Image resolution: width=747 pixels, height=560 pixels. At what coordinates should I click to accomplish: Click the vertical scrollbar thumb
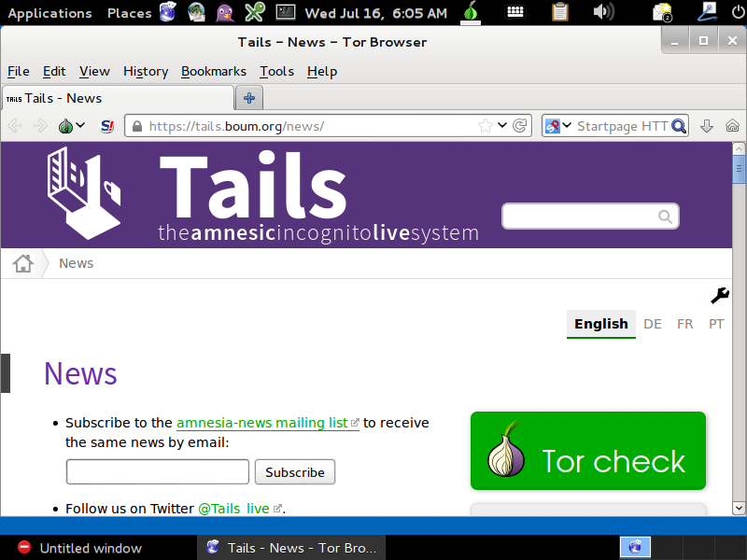coord(739,169)
